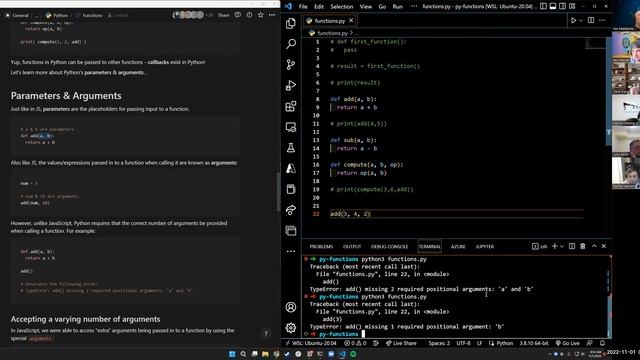
Task: Click line 22 add(3, 4, 2) in editor
Action: [x=350, y=214]
